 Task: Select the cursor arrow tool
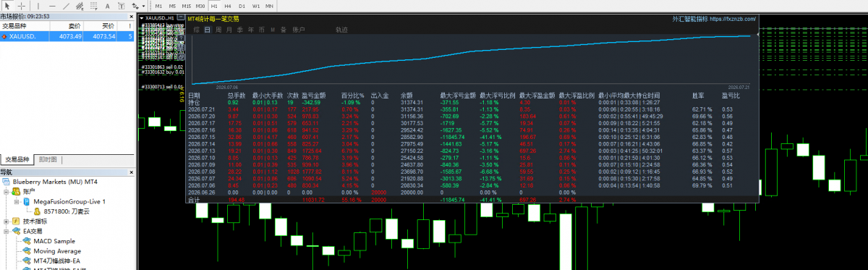(x=7, y=6)
